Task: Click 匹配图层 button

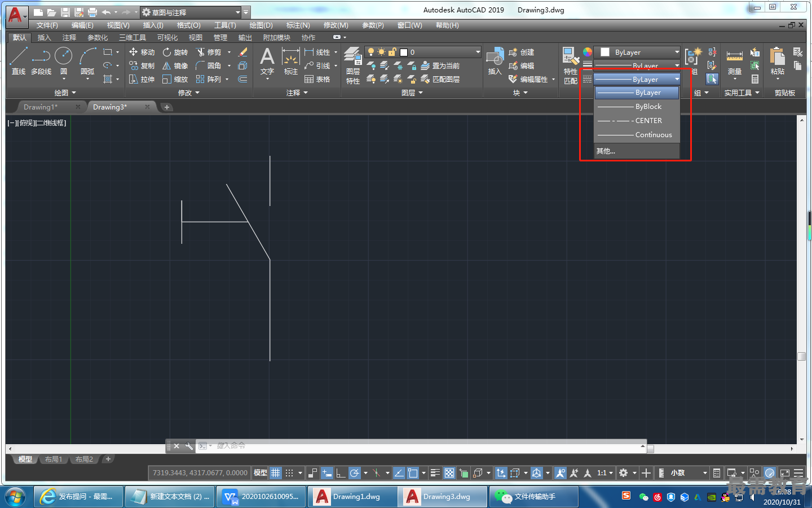Action: [440, 79]
